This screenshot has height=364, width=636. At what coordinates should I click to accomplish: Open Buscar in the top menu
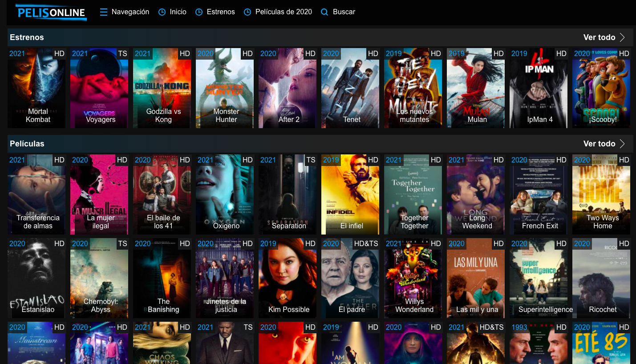coord(344,12)
